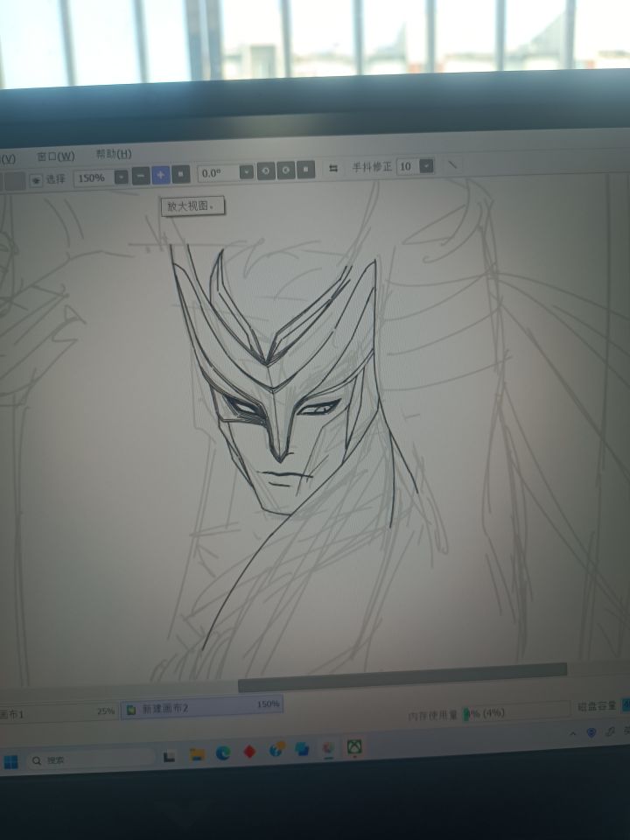Click the horizontal canvas scrollbar
The height and width of the screenshot is (840, 630).
[x=401, y=673]
